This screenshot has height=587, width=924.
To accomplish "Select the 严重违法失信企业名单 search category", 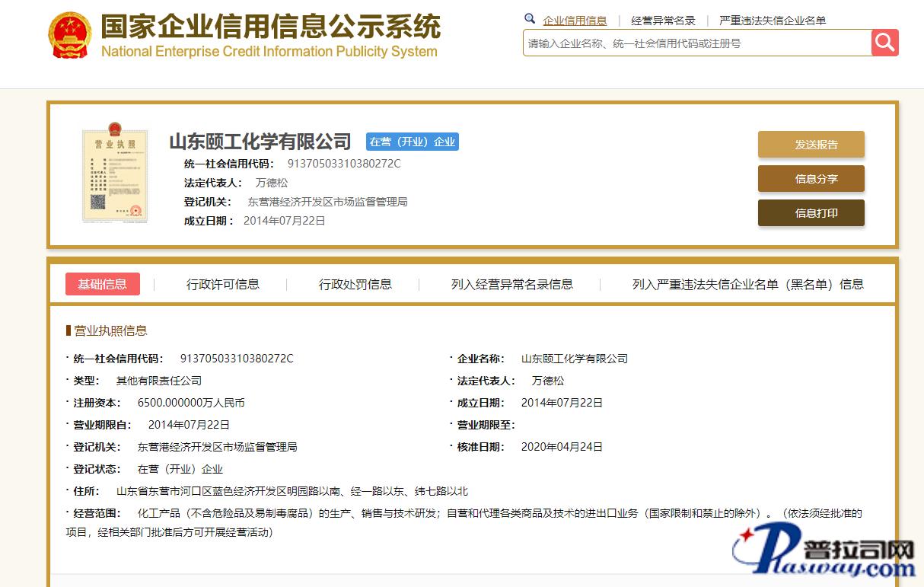I will [772, 21].
